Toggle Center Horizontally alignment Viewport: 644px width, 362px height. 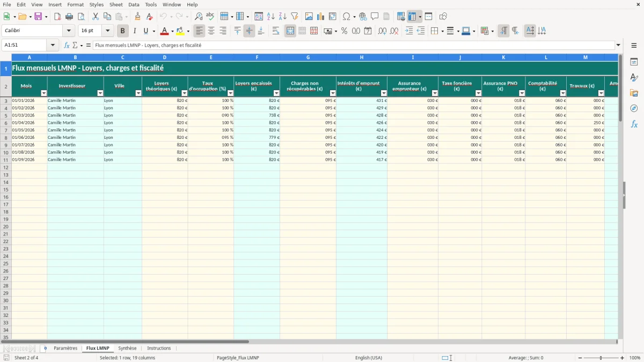[x=211, y=31]
